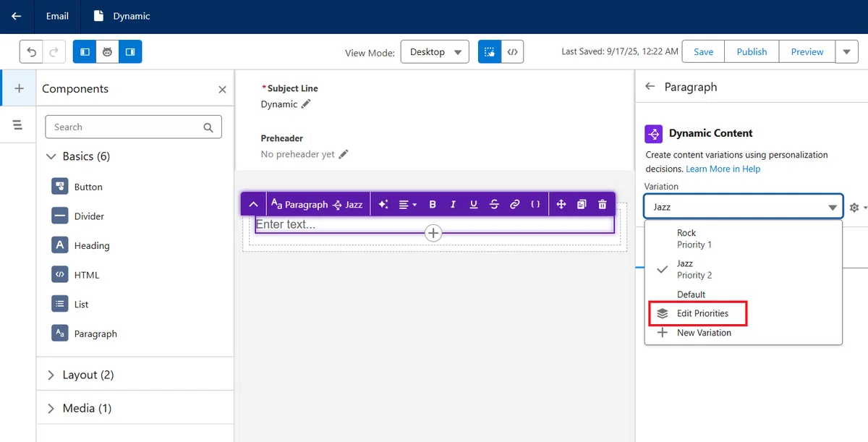Image resolution: width=868 pixels, height=442 pixels.
Task: Edit the preheader pencil icon
Action: click(344, 154)
